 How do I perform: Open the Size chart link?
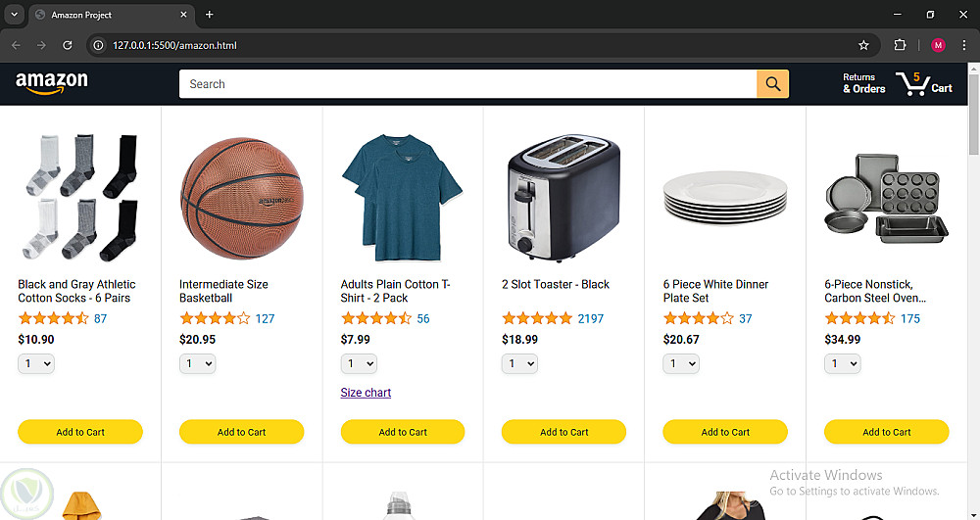point(366,393)
